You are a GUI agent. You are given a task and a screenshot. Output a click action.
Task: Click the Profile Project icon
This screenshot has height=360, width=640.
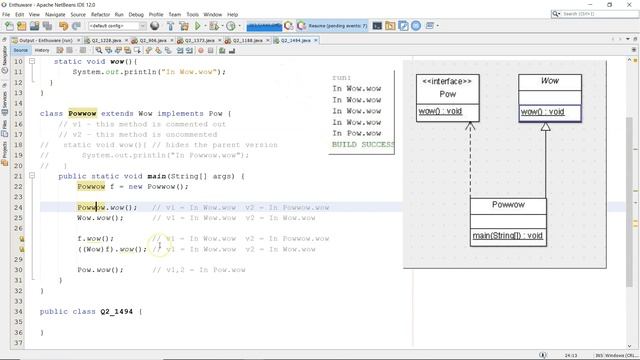pyautogui.click(x=231, y=26)
